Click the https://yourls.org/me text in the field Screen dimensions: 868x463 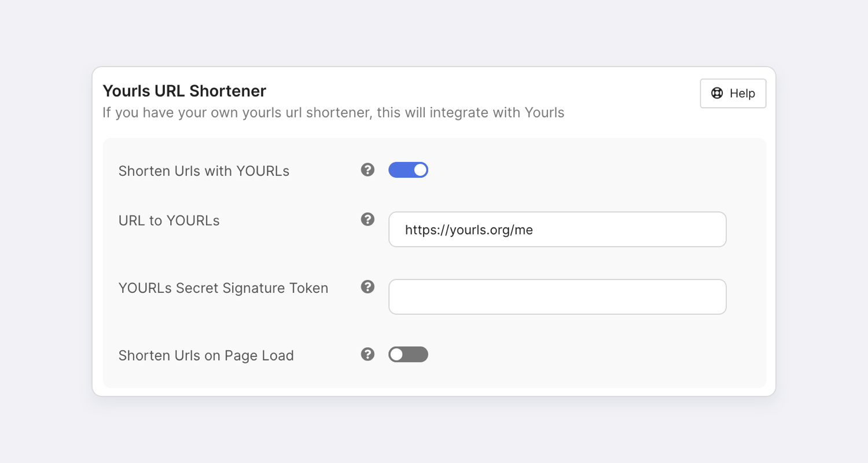(x=469, y=230)
